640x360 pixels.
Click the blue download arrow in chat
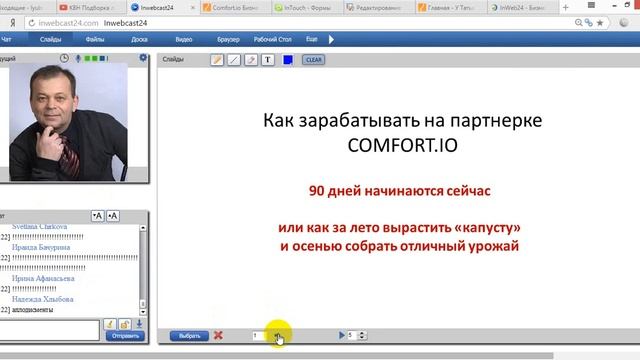coord(139,324)
